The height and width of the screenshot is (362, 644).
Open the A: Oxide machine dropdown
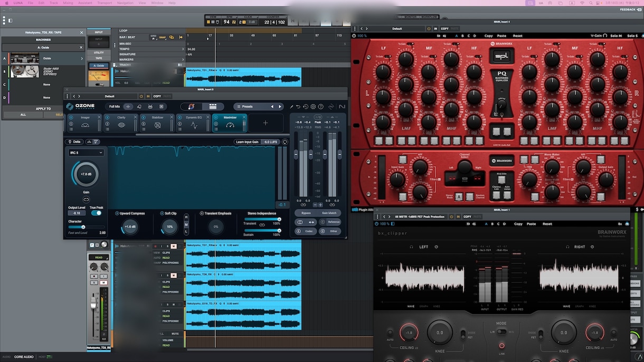pos(44,47)
